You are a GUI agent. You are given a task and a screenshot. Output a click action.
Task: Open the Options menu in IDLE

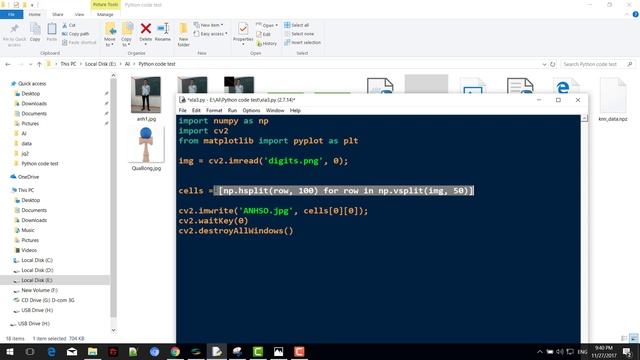[251, 111]
